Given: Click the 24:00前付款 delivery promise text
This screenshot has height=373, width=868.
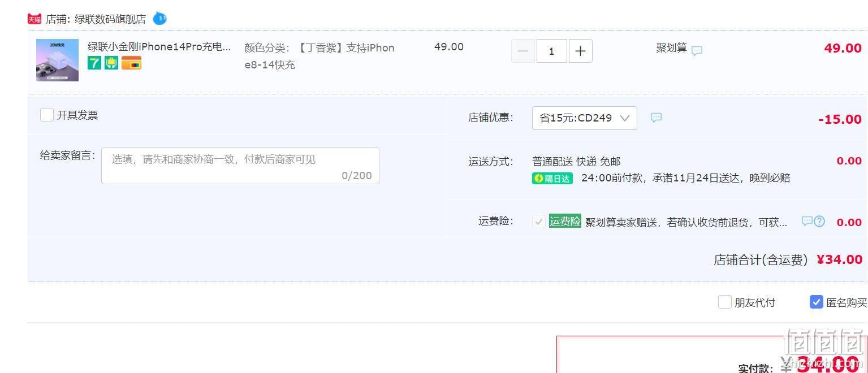Looking at the screenshot, I should tap(685, 178).
